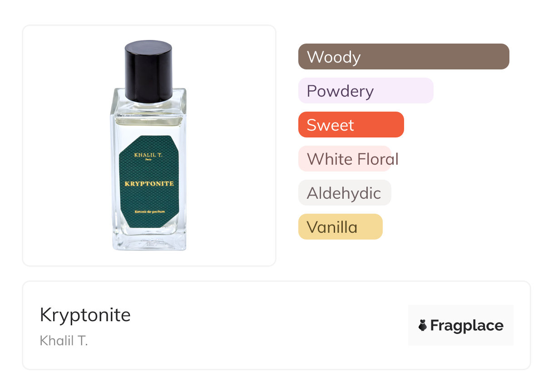Click the small Paris text on label

coord(148,160)
